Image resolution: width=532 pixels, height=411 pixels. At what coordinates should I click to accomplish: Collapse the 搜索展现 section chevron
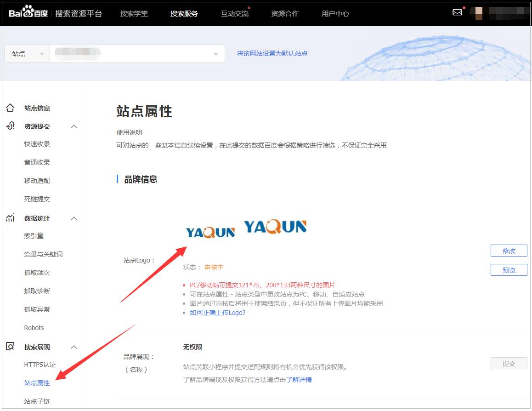pyautogui.click(x=74, y=347)
